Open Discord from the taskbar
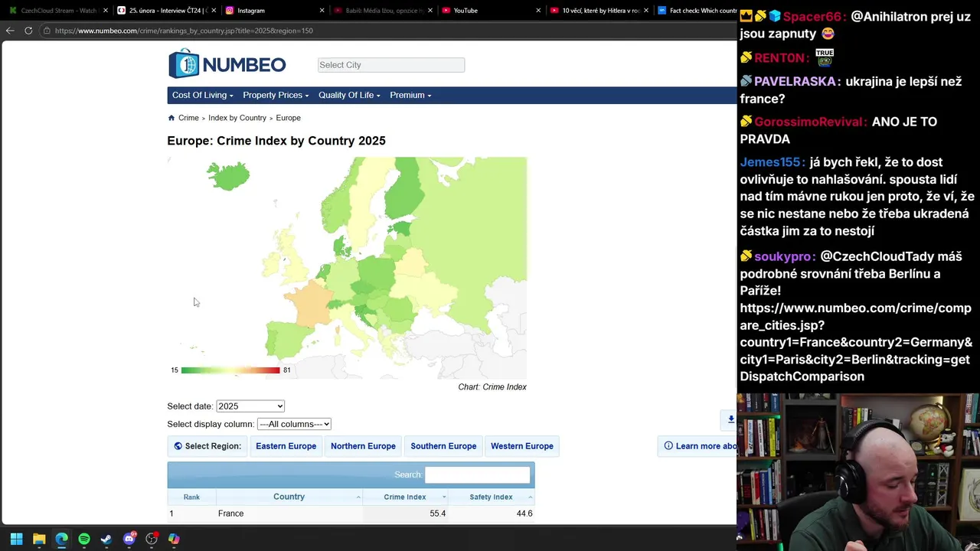 tap(129, 539)
